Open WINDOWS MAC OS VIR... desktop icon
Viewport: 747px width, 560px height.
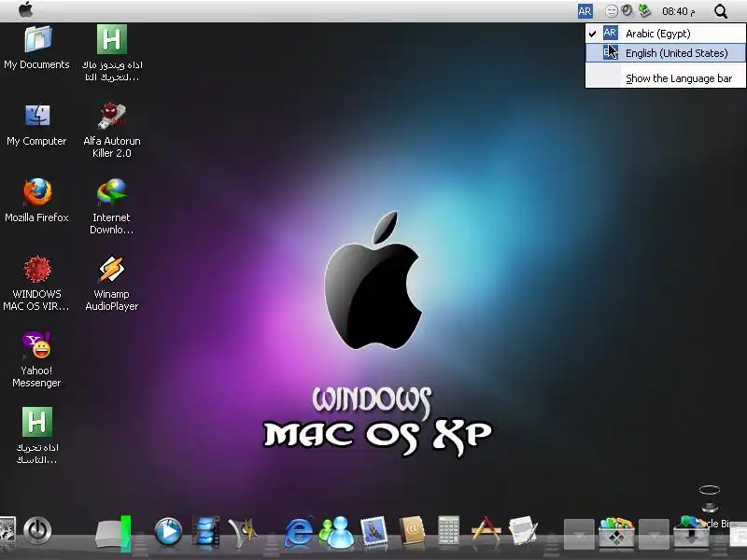(x=36, y=284)
